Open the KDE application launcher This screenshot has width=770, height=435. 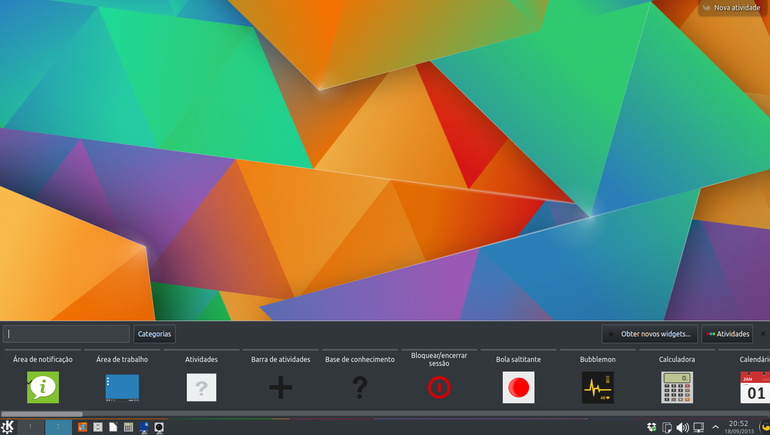tap(7, 427)
